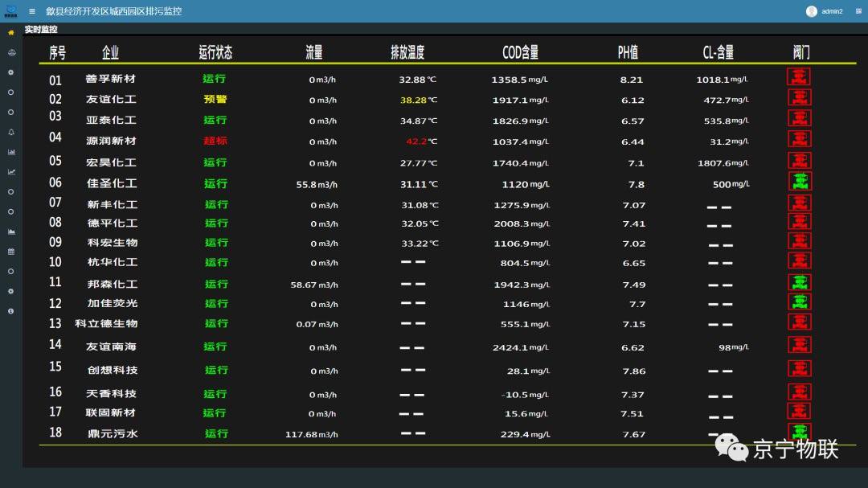Click the yellow 预警 status label

[215, 100]
